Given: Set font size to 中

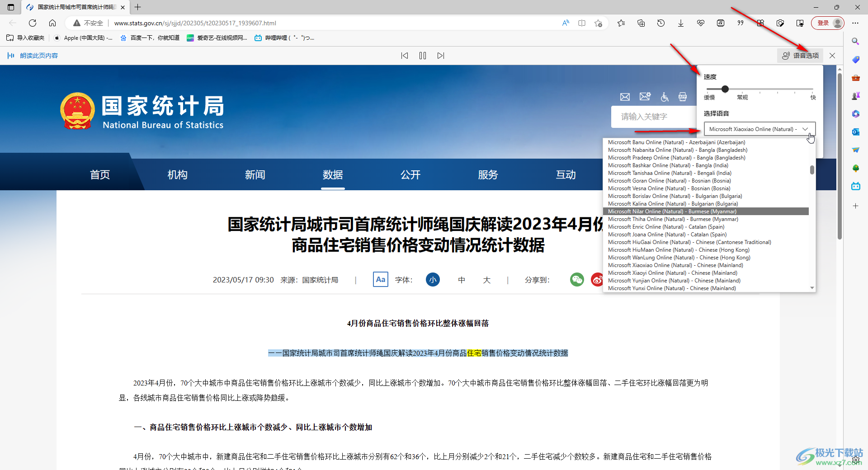Looking at the screenshot, I should click(x=462, y=280).
